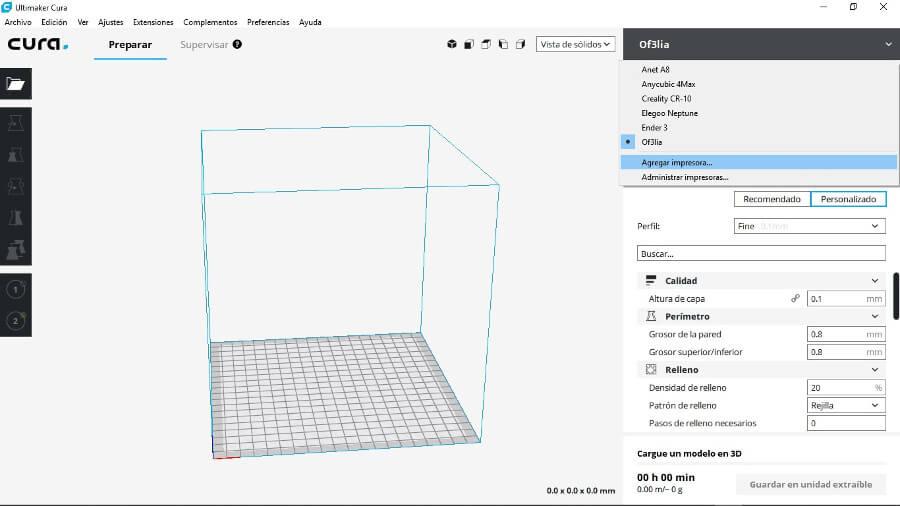Click the settings panel scrollbar

[x=896, y=296]
